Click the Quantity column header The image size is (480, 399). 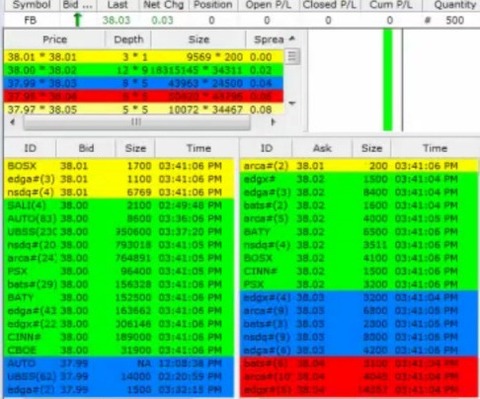[455, 5]
